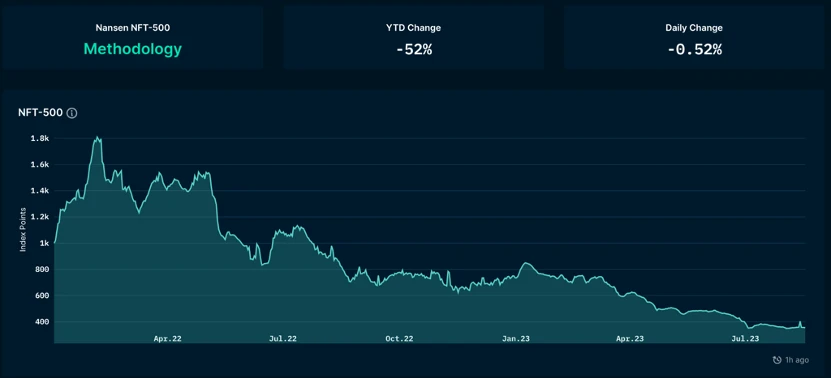Click the 1k y-axis label

pos(44,243)
